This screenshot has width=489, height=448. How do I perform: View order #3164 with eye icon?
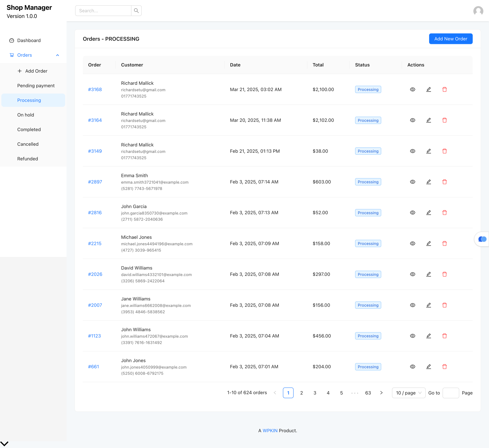tap(412, 120)
